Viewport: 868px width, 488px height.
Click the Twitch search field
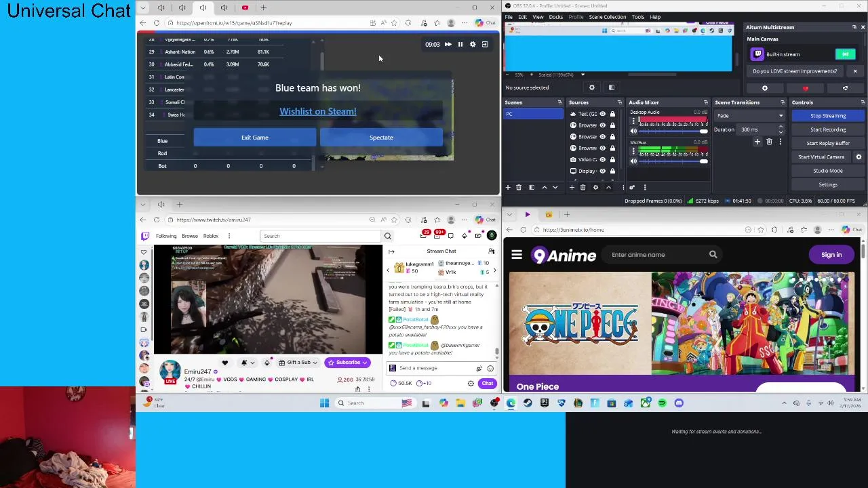coord(321,236)
